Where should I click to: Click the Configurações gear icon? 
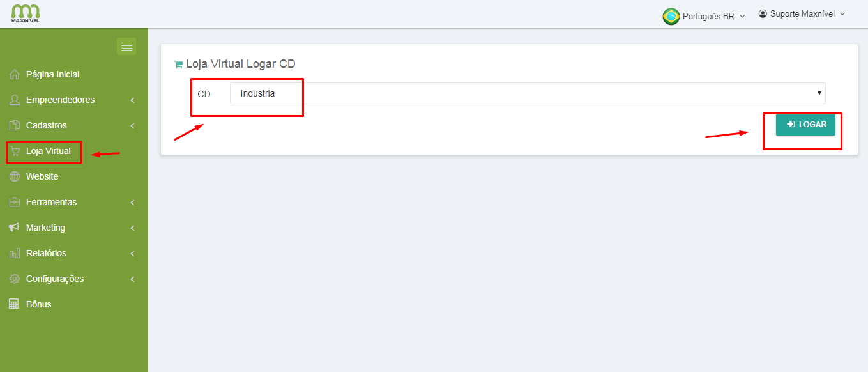[15, 279]
